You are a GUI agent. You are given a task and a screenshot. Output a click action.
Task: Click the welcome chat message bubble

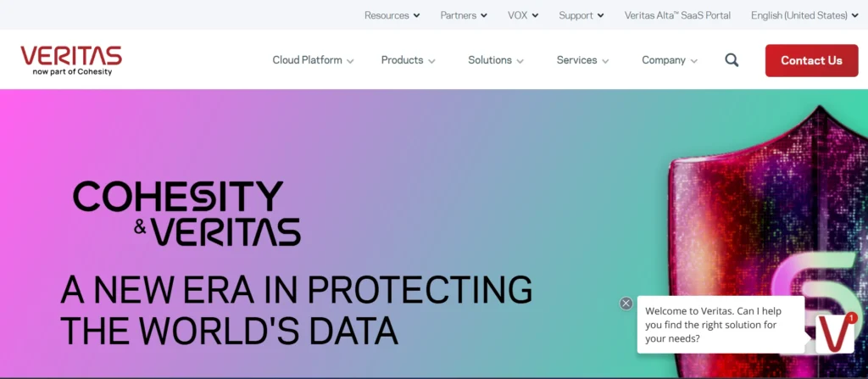tap(721, 325)
